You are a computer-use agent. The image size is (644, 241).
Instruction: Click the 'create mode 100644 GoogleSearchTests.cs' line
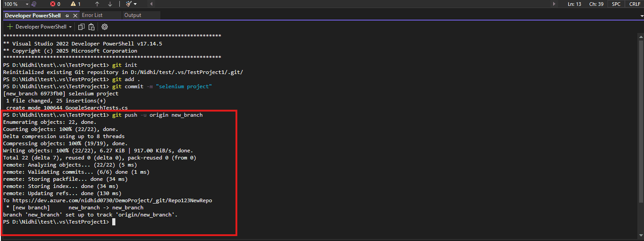pyautogui.click(x=67, y=108)
